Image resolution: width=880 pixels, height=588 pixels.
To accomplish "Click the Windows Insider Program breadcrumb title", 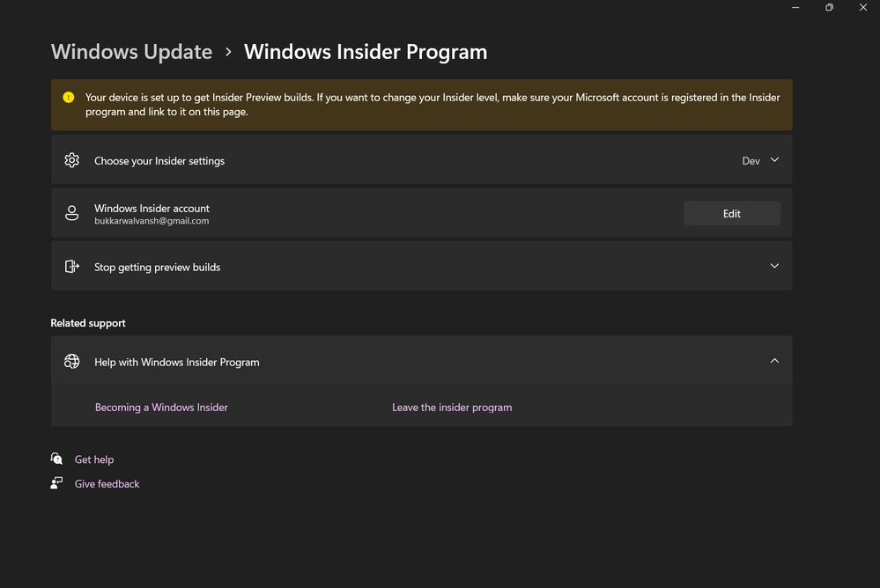I will point(366,52).
